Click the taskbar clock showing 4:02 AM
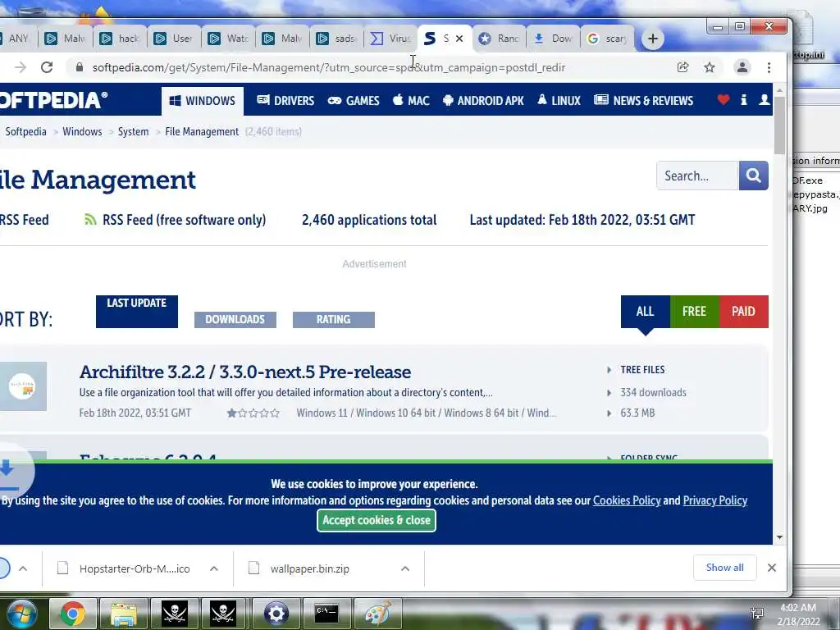840x630 pixels. point(798,614)
